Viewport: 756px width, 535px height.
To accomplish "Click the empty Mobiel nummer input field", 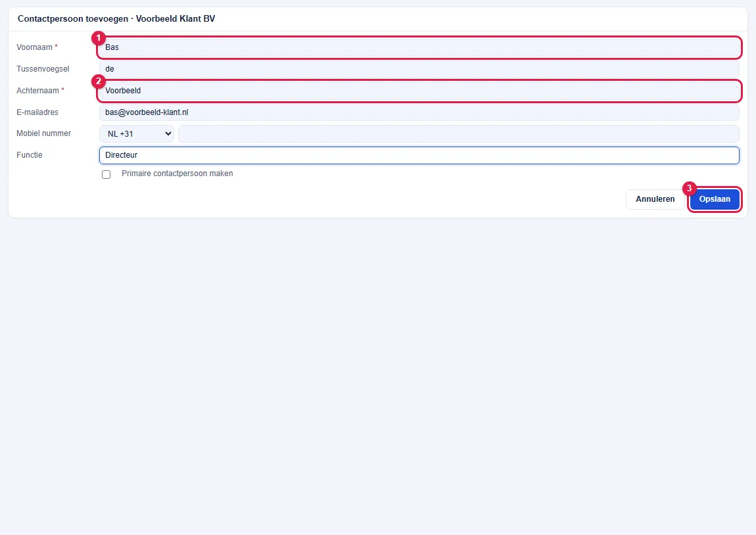I will pyautogui.click(x=458, y=134).
